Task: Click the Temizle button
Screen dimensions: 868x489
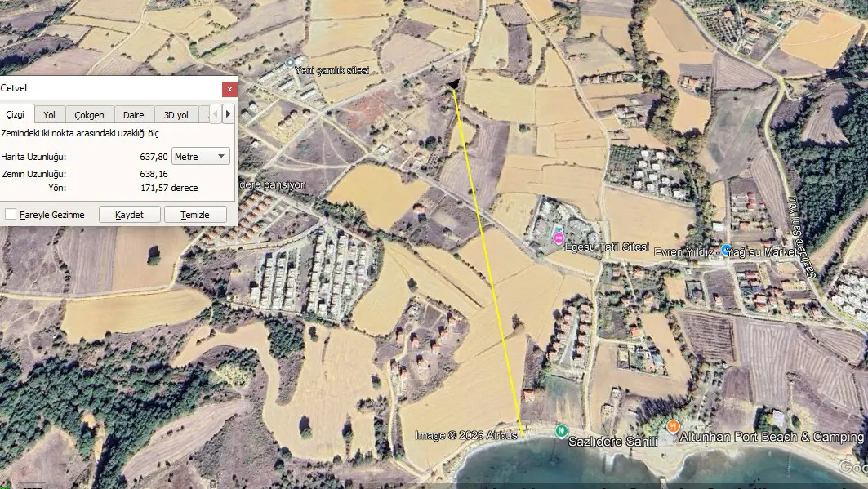Action: click(x=195, y=215)
